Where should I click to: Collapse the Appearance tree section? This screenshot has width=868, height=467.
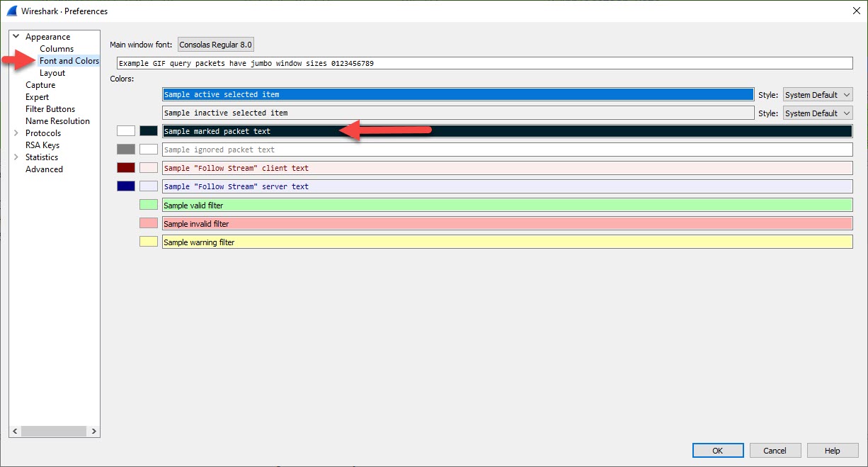click(x=16, y=37)
